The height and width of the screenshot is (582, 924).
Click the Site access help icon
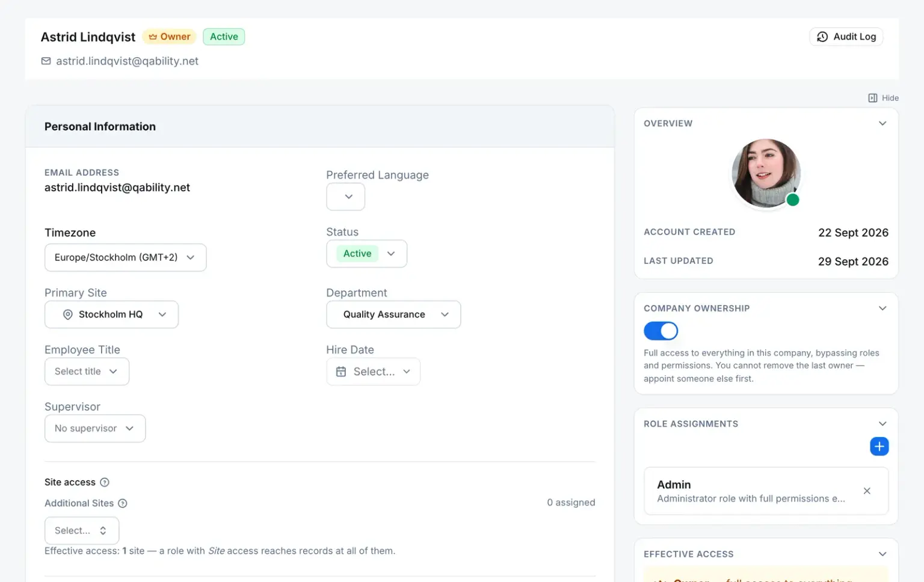click(x=105, y=482)
